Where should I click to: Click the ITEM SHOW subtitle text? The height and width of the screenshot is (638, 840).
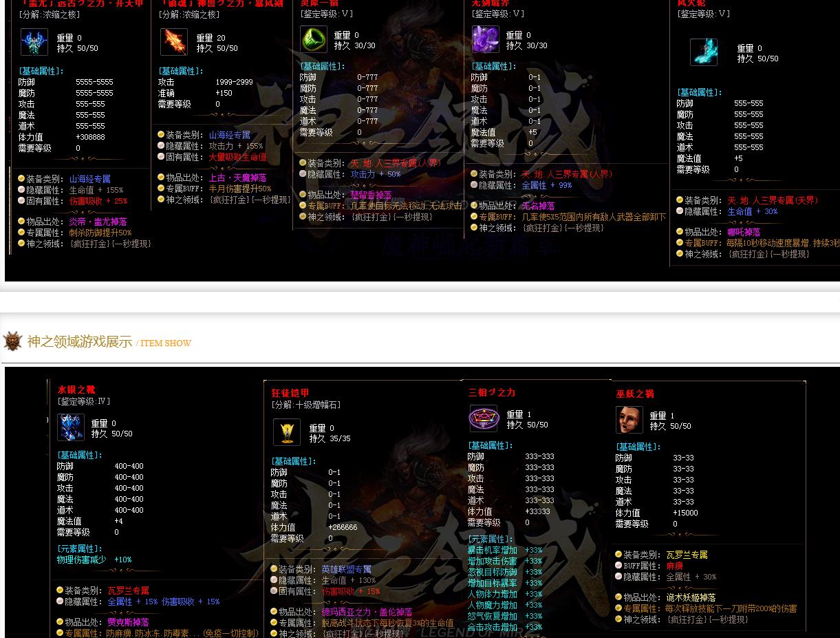point(166,343)
